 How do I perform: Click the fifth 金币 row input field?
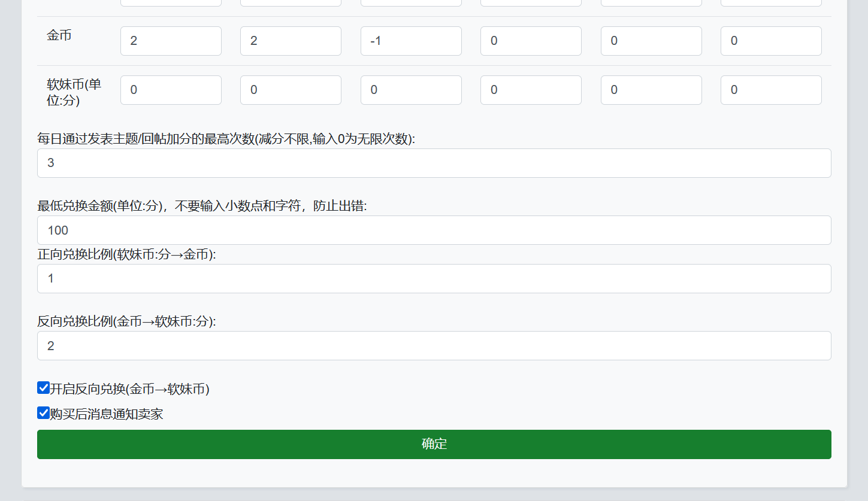(651, 41)
